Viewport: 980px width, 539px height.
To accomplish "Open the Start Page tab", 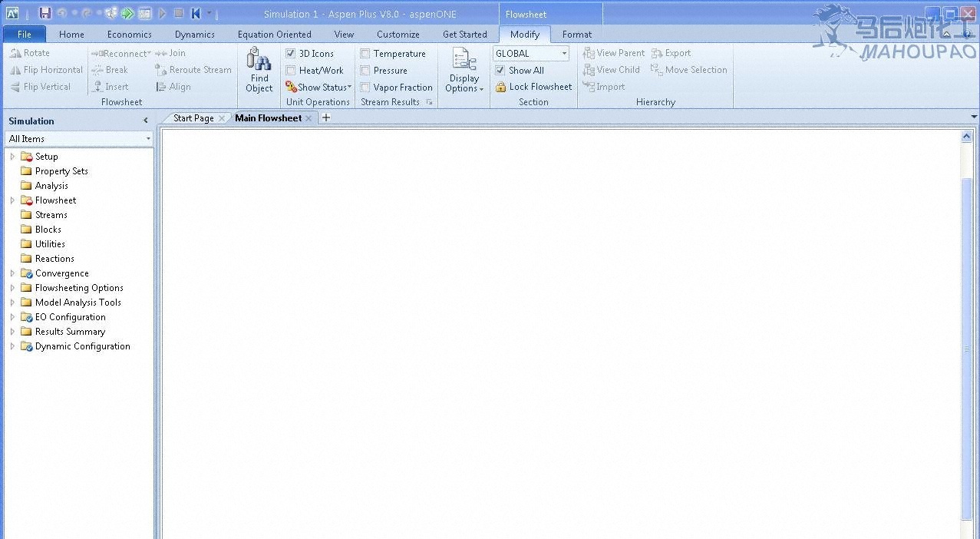I will (x=193, y=118).
